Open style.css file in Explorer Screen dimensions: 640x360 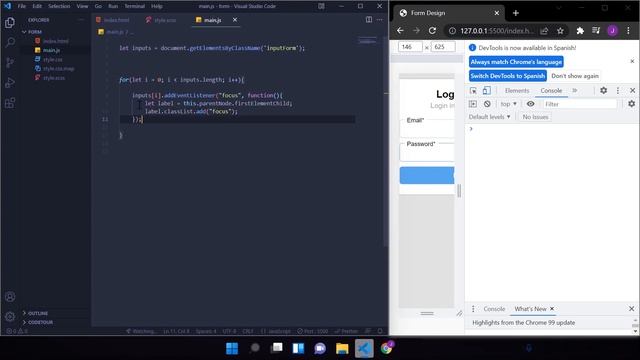click(x=52, y=60)
